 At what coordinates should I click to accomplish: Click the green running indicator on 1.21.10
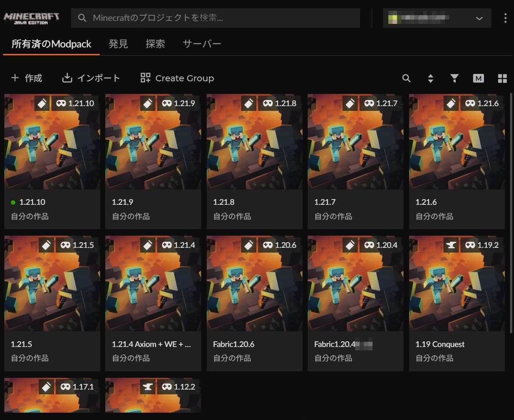[x=13, y=202]
